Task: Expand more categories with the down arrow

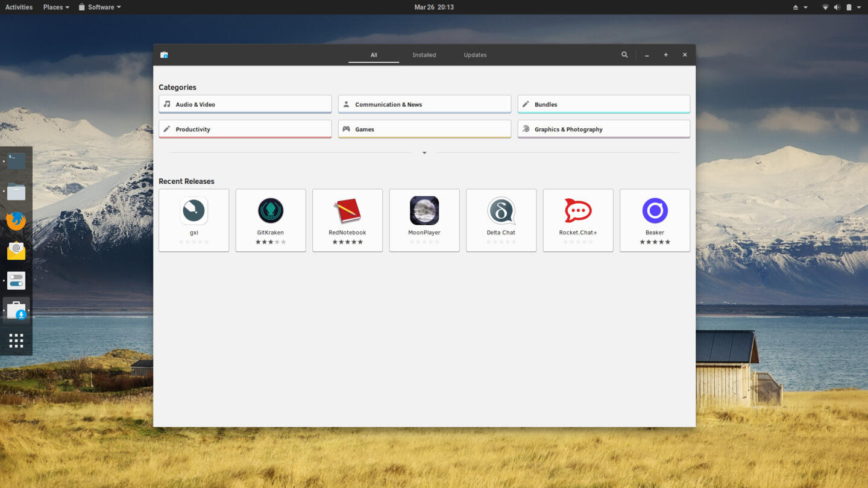Action: [x=424, y=153]
